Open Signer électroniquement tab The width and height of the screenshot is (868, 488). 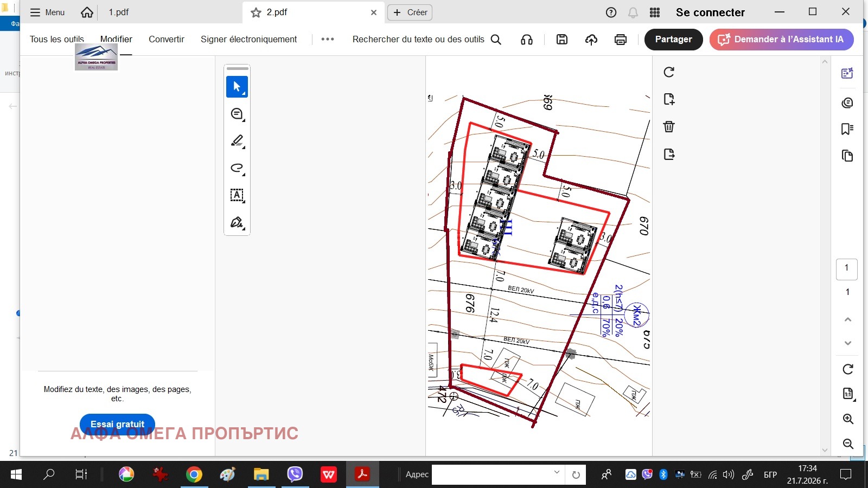[x=249, y=39]
